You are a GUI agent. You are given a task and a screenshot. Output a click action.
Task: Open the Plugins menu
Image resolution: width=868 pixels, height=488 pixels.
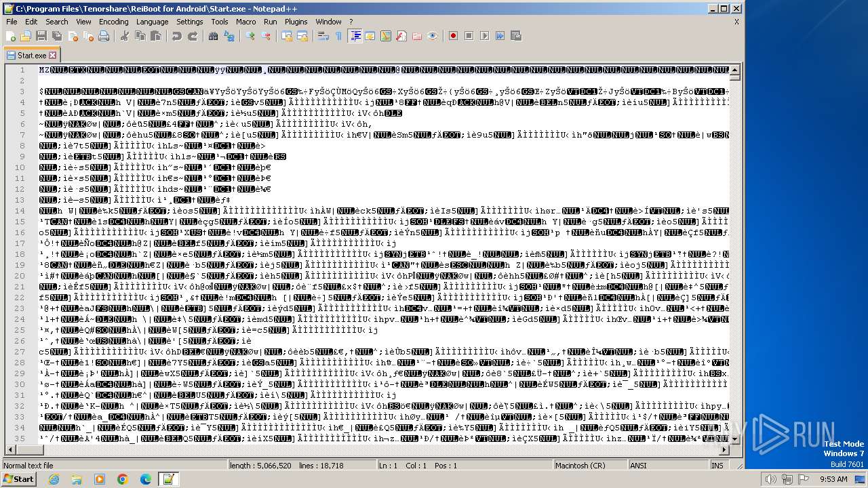(x=296, y=22)
